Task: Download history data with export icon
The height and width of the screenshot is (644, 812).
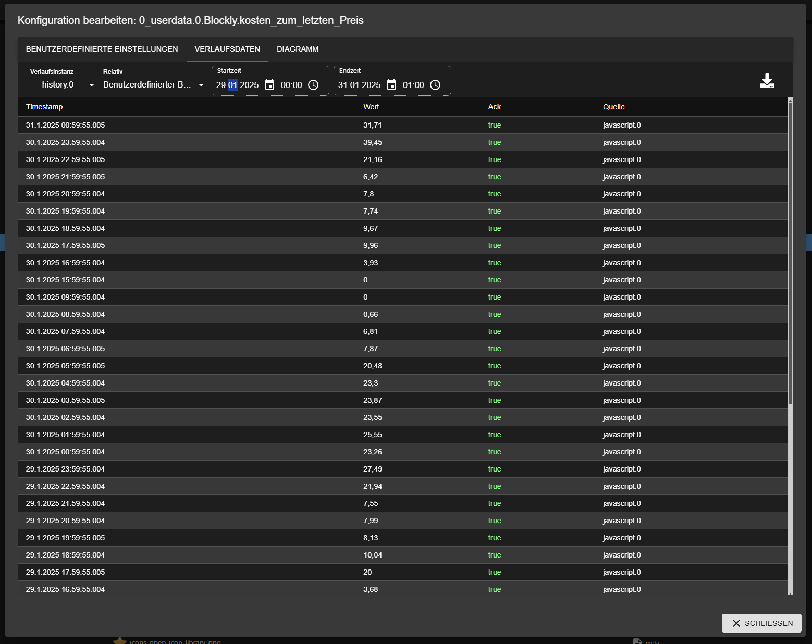Action: coord(767,81)
